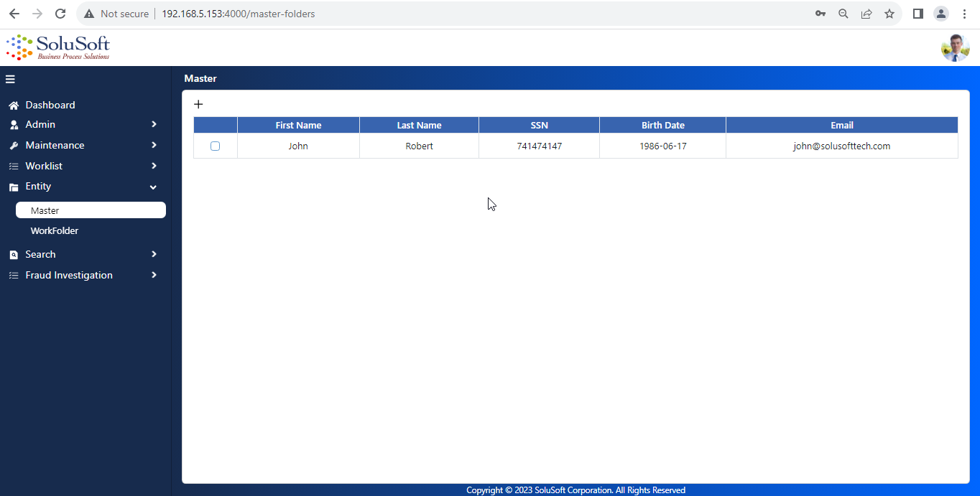Click the browser zoom magnifier icon
Image resolution: width=980 pixels, height=496 pixels.
point(843,14)
